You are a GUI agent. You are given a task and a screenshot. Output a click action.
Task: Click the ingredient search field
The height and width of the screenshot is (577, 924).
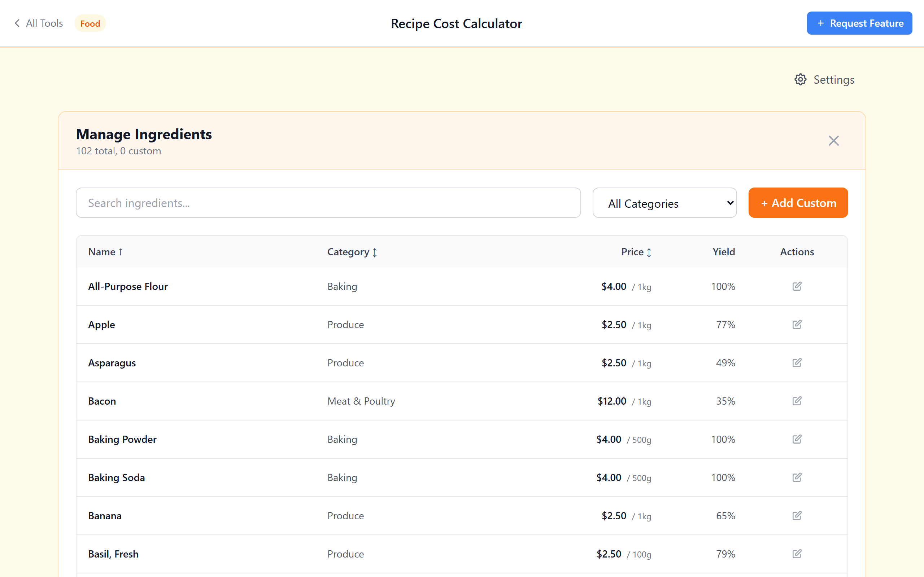tap(328, 203)
